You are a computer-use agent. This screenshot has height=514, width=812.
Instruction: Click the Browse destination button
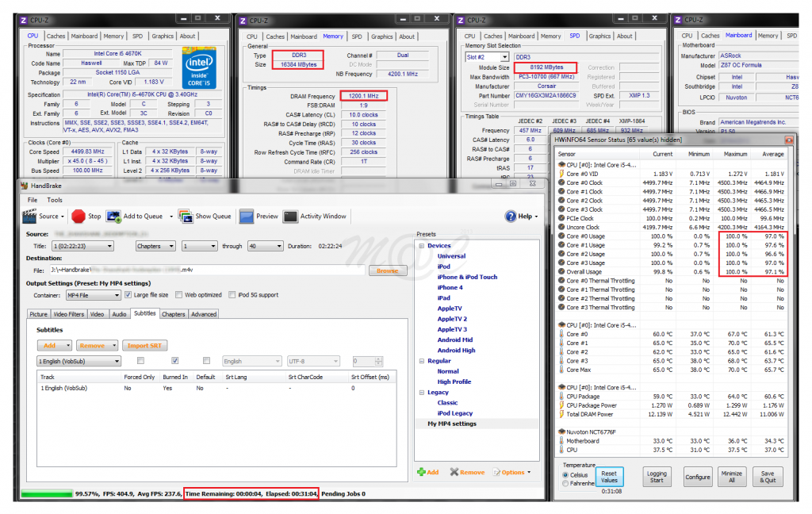pyautogui.click(x=387, y=270)
